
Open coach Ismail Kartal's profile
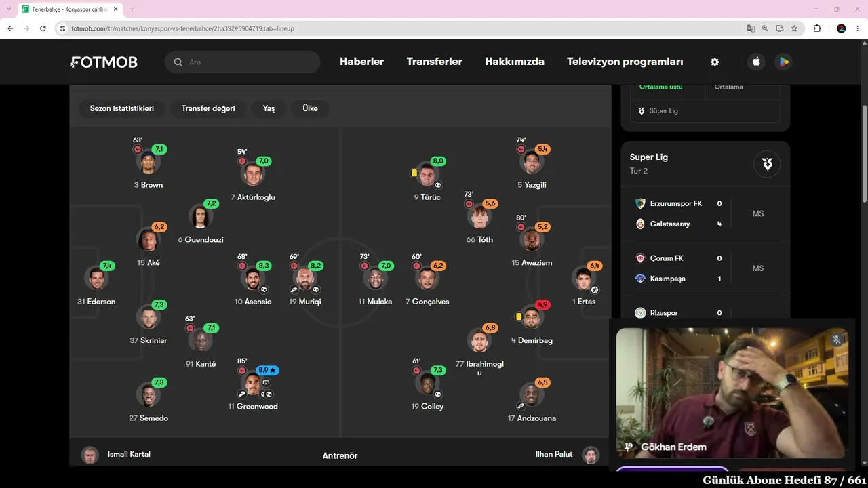(x=116, y=454)
